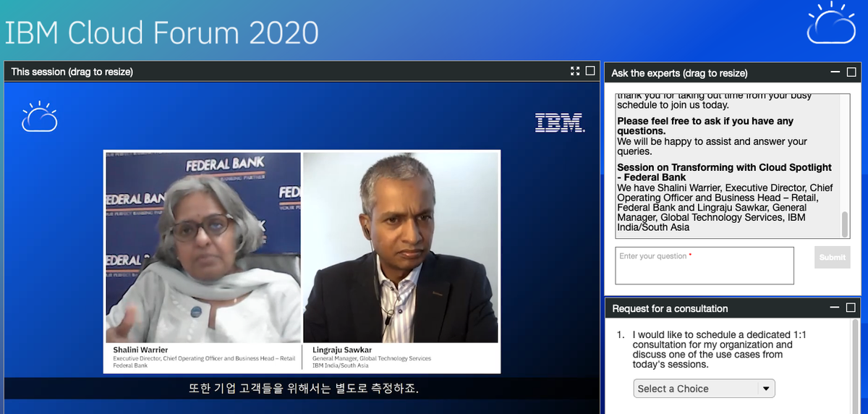Click the Shalini Warrier name caption

(x=140, y=350)
